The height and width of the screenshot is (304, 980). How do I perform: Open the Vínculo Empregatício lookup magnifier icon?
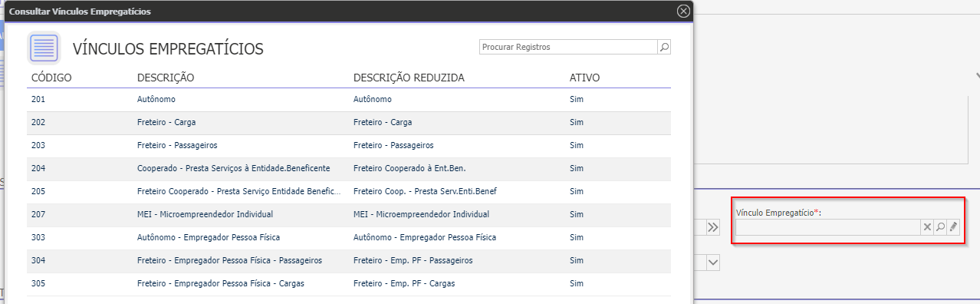(x=940, y=227)
